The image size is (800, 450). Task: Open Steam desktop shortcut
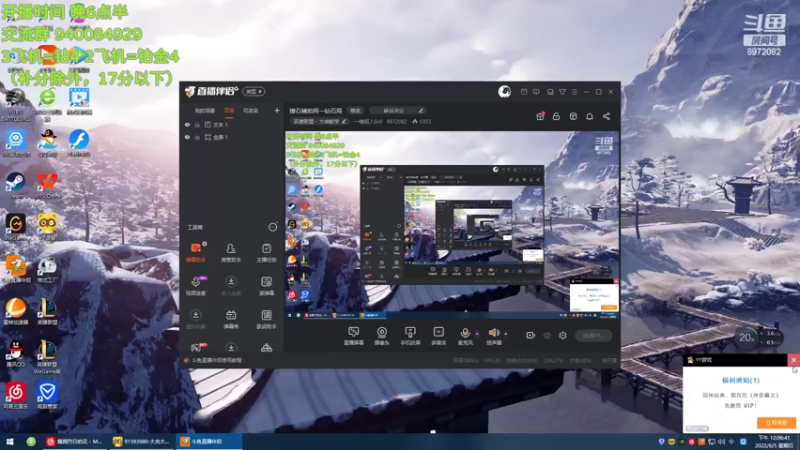pos(15,185)
